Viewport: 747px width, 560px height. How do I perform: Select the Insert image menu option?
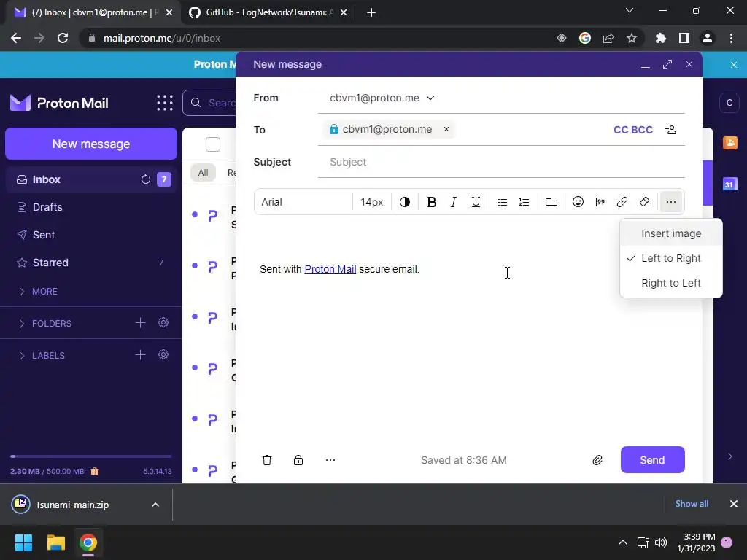click(x=671, y=233)
